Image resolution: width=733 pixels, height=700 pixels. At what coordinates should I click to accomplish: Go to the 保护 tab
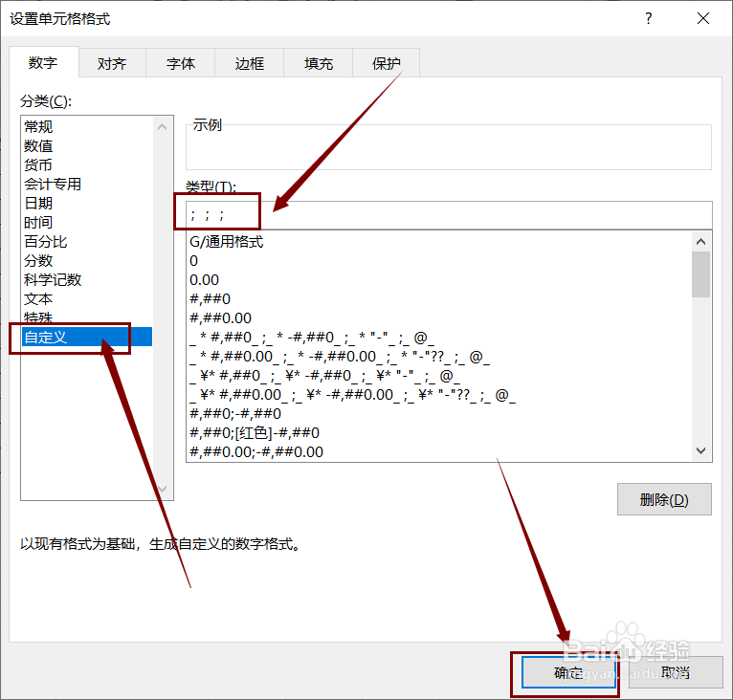pos(387,63)
